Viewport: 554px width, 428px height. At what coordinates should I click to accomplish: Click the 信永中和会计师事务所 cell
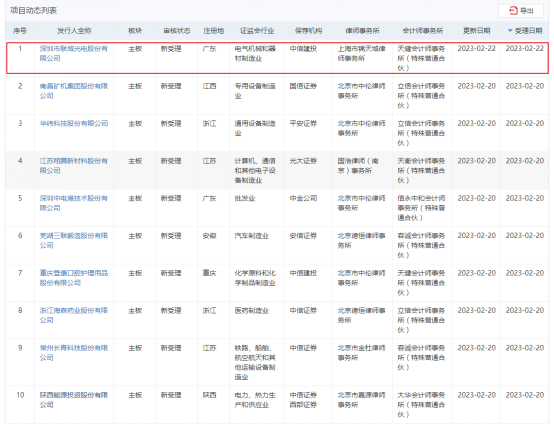[421, 208]
